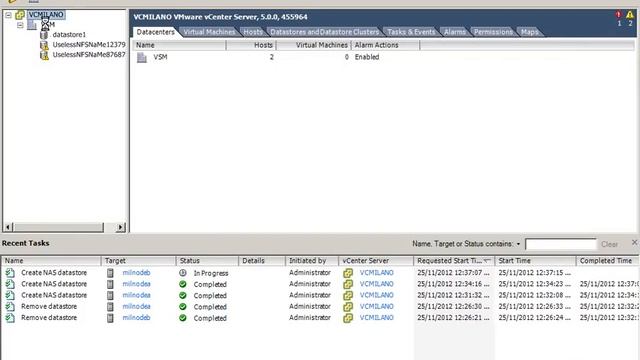
Task: Select vCenter Server icon in the 12:26:30 row
Action: click(x=348, y=307)
